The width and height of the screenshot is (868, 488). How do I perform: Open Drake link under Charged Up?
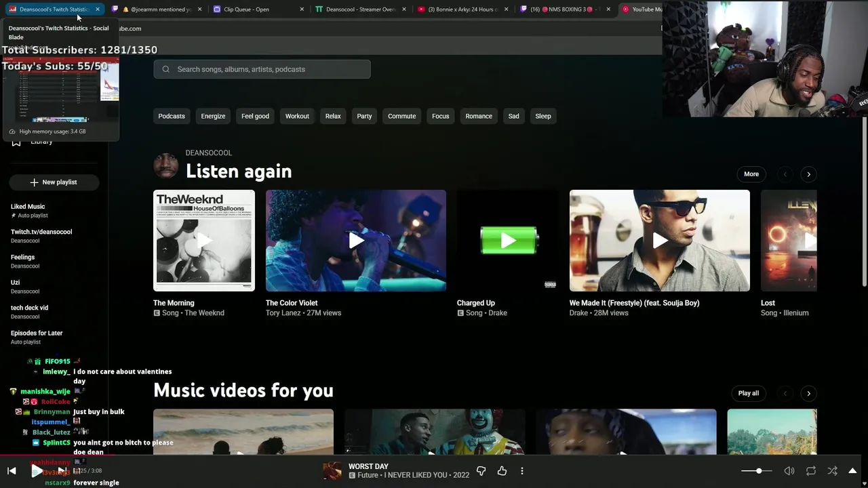click(498, 313)
